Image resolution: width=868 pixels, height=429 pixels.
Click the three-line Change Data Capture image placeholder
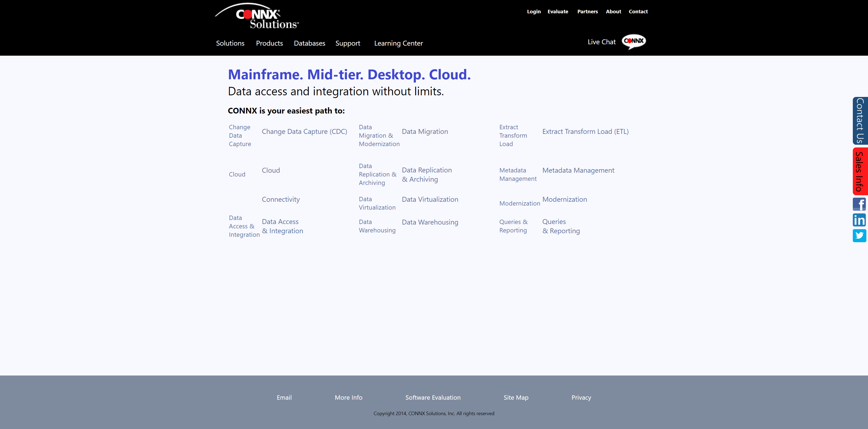(x=240, y=135)
